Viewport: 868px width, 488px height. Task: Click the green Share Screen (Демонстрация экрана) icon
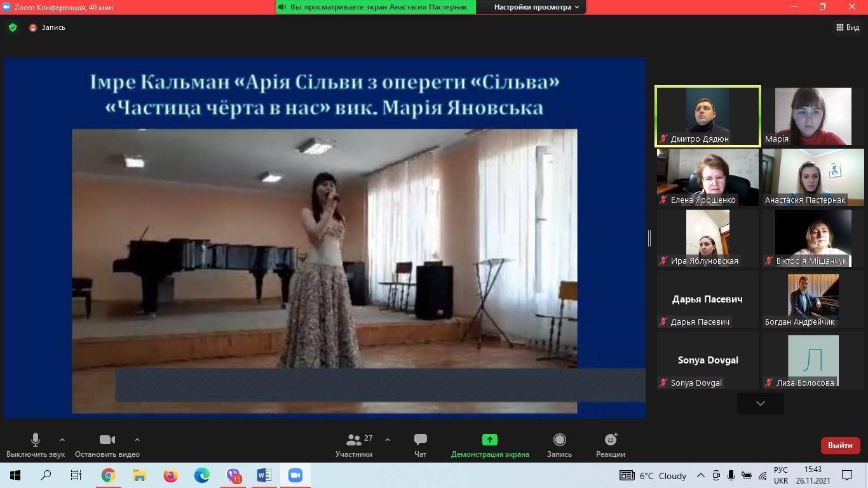pyautogui.click(x=489, y=440)
